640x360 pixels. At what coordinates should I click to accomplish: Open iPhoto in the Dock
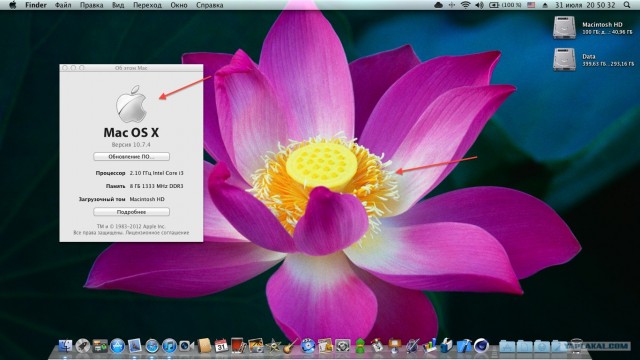point(256,345)
